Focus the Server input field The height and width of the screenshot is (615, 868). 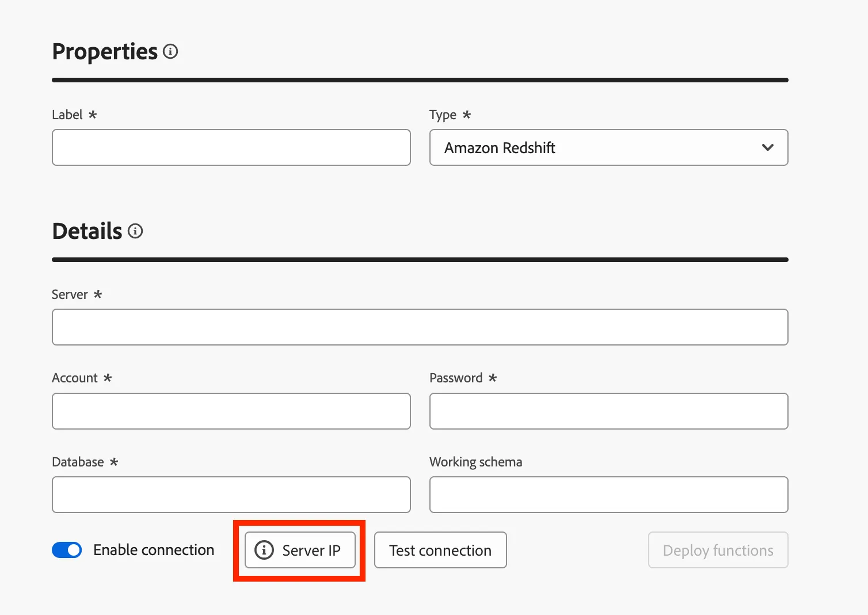[420, 327]
